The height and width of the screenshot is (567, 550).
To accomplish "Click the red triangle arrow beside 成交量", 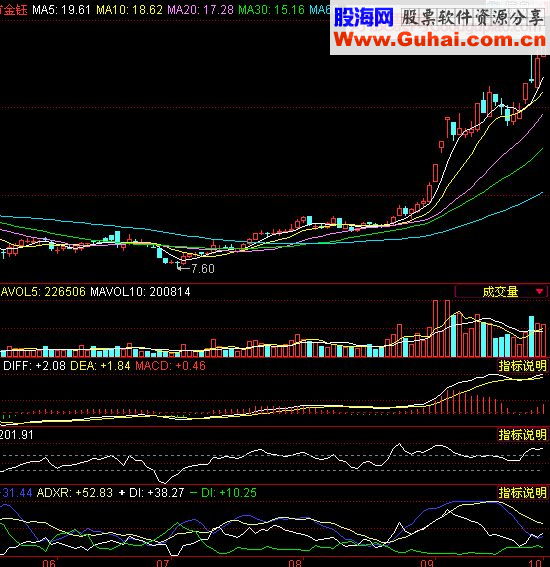I will [x=540, y=291].
